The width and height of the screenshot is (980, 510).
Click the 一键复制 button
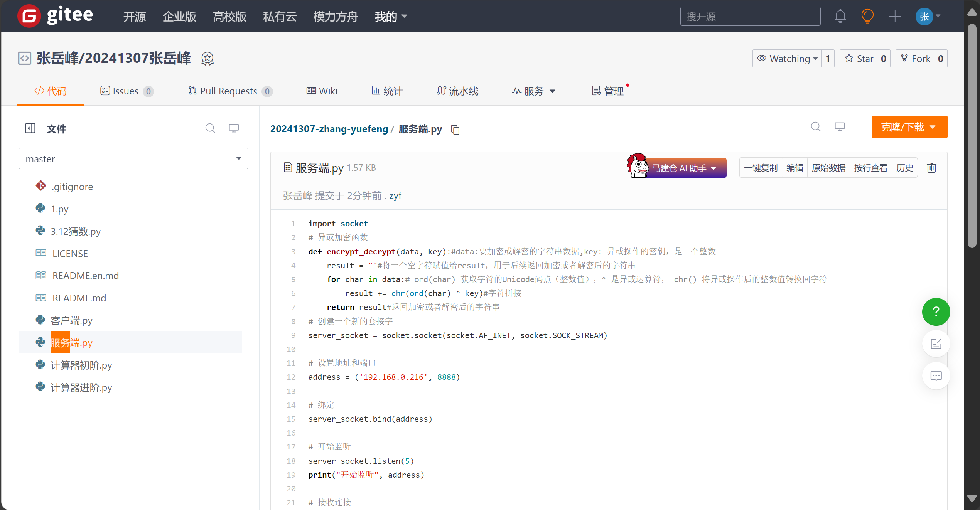[x=761, y=168]
